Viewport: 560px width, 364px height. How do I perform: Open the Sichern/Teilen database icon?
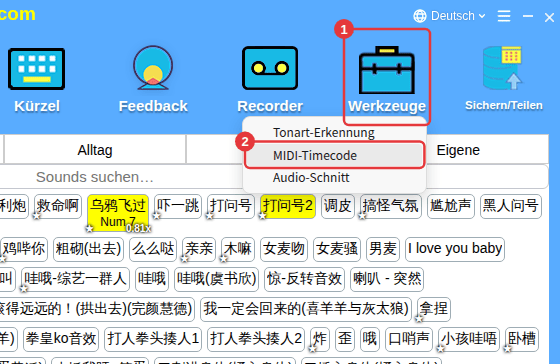pos(503,68)
